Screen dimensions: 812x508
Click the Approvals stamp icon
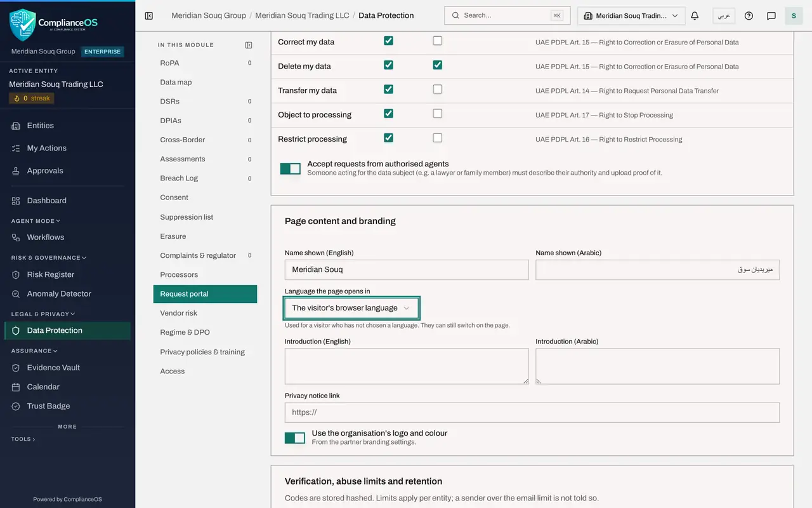click(x=16, y=171)
